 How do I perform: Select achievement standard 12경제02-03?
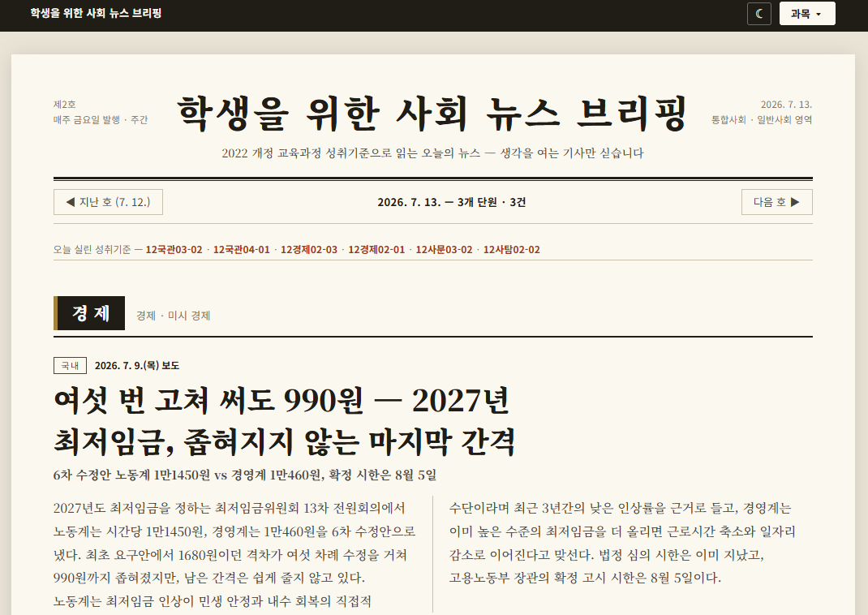click(x=309, y=250)
